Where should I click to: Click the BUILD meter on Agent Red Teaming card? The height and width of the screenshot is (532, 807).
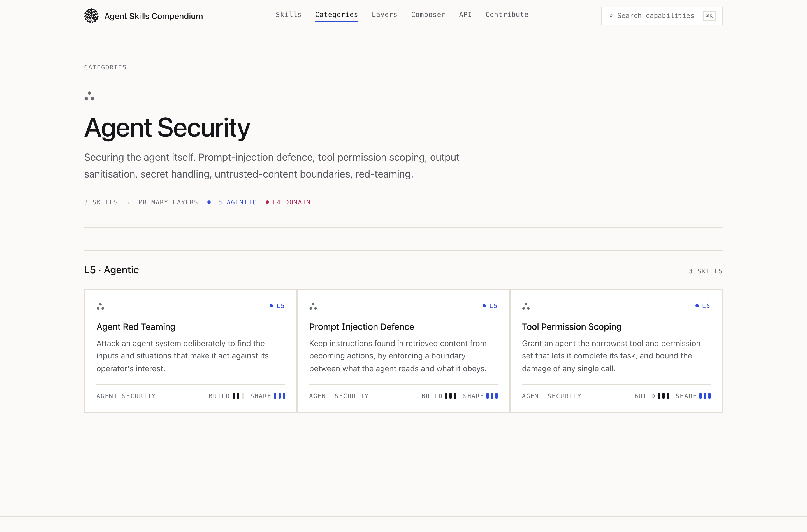226,396
